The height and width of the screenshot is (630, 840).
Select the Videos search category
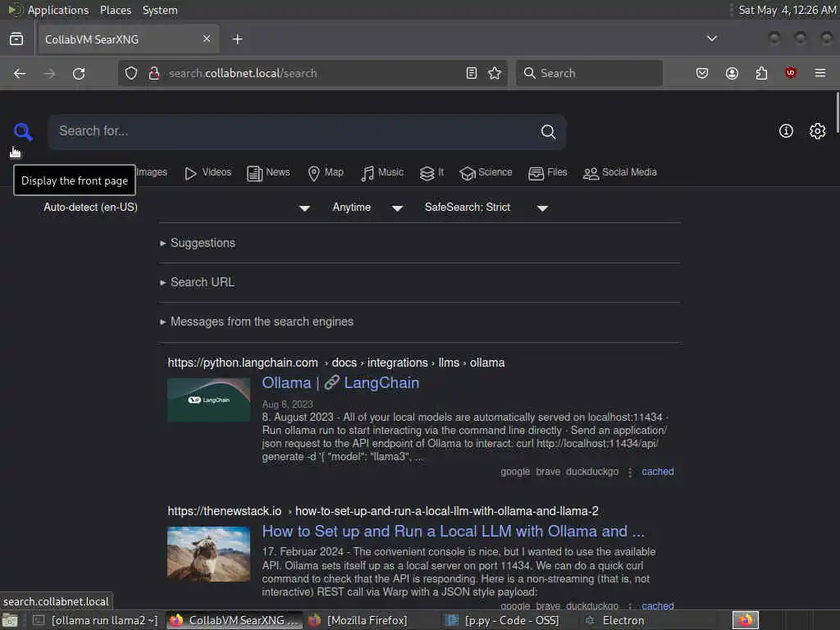[208, 172]
